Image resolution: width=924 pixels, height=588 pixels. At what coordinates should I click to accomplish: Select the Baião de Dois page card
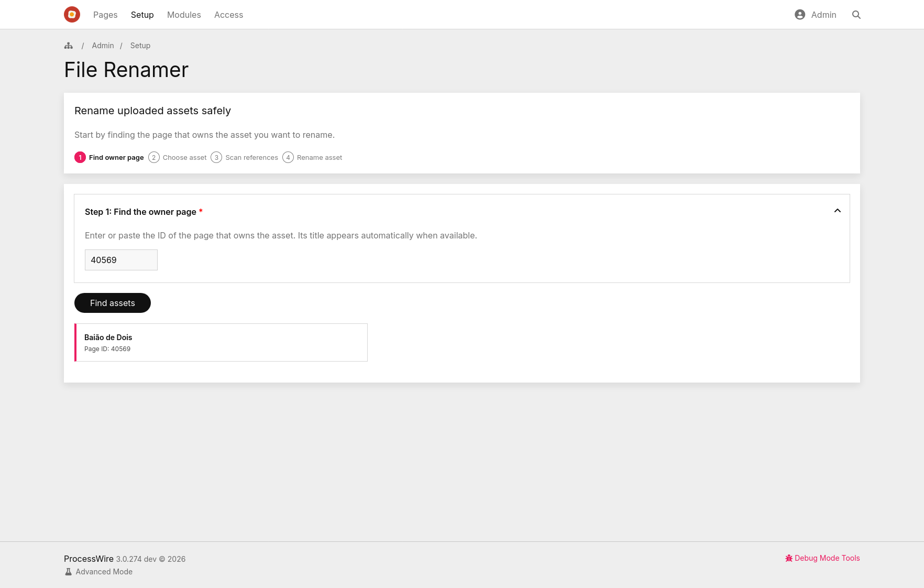pyautogui.click(x=221, y=342)
